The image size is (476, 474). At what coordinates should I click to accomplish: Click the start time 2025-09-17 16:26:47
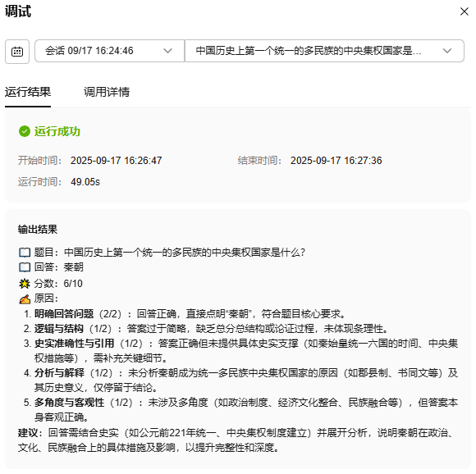click(x=117, y=161)
